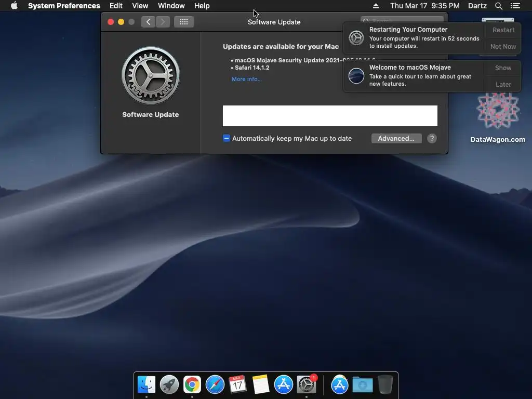Open the Edit menu
The height and width of the screenshot is (399, 532).
coord(116,6)
